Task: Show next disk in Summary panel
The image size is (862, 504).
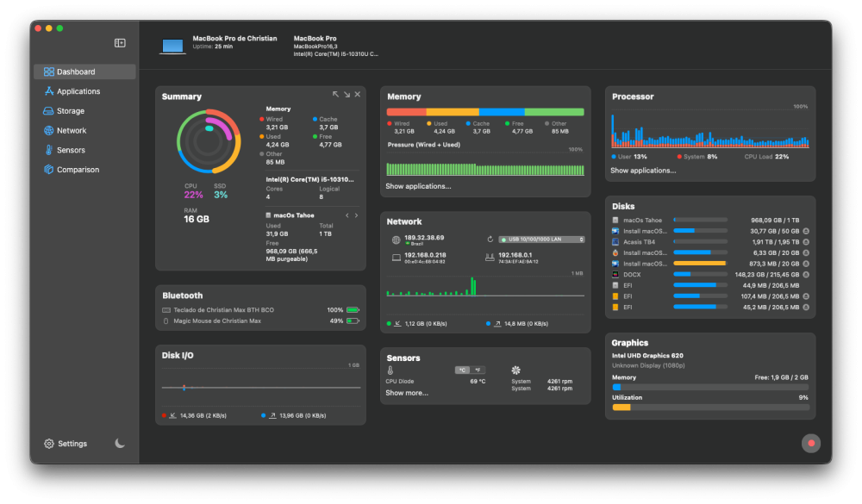Action: click(x=356, y=215)
